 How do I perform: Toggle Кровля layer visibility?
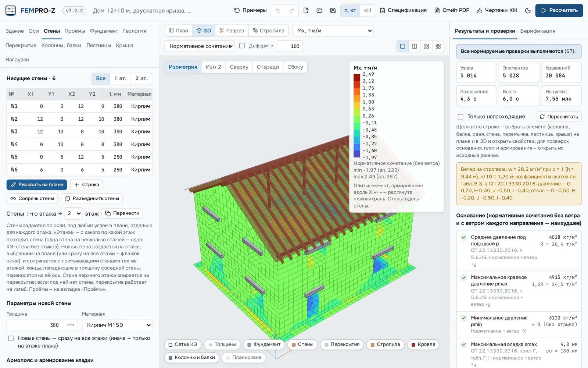click(x=423, y=344)
